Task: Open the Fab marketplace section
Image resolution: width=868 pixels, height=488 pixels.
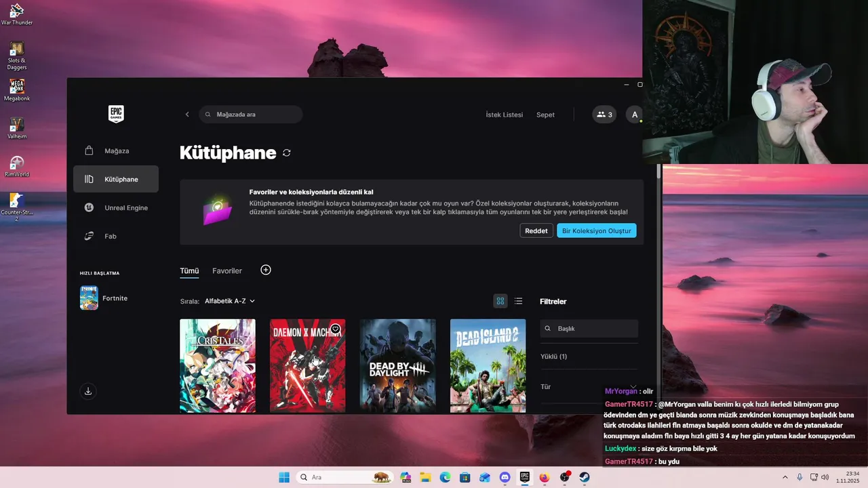Action: coord(116,236)
